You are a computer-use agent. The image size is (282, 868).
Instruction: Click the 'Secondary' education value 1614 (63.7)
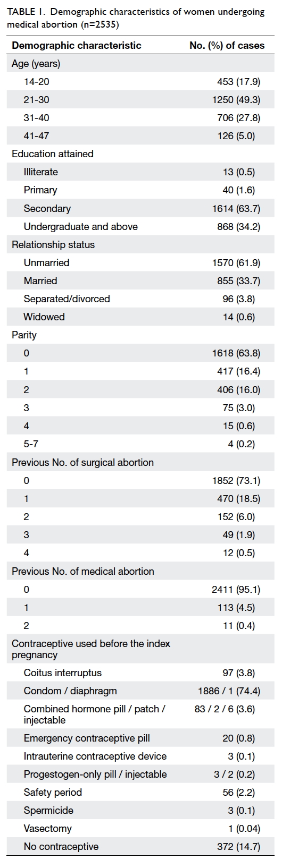236,209
